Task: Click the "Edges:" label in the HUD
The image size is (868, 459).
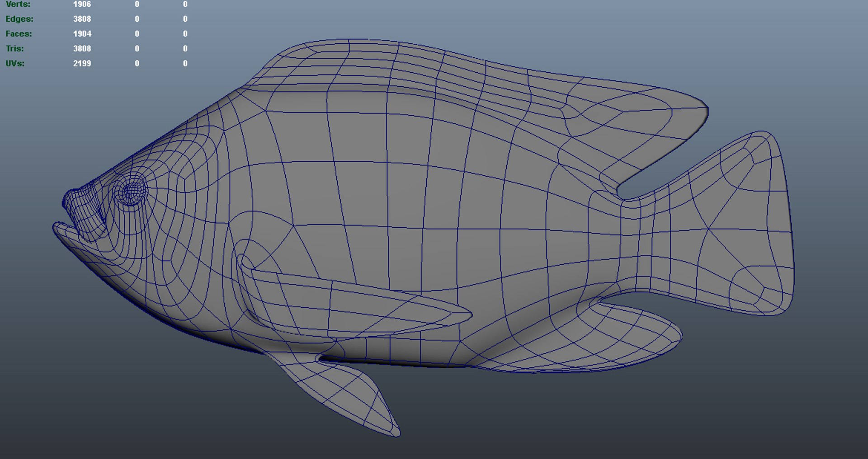Action: 19,19
